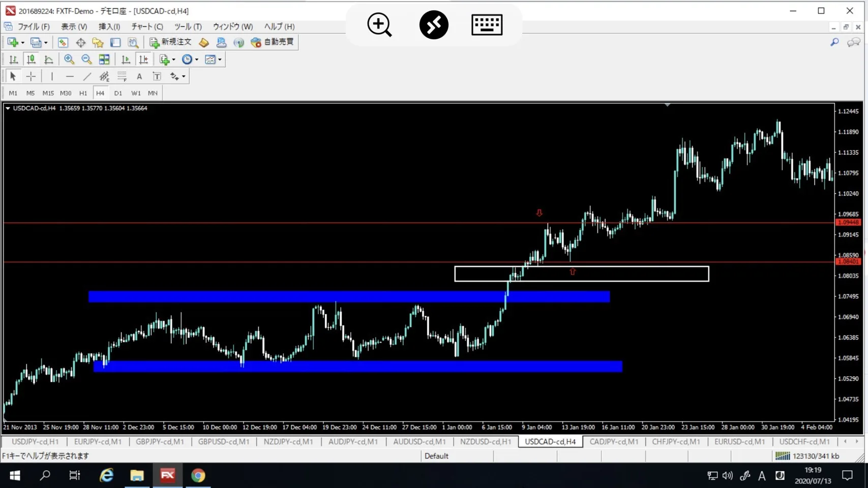Switch chart to candlestick display
Screen dimensions: 868x488
[x=31, y=59]
